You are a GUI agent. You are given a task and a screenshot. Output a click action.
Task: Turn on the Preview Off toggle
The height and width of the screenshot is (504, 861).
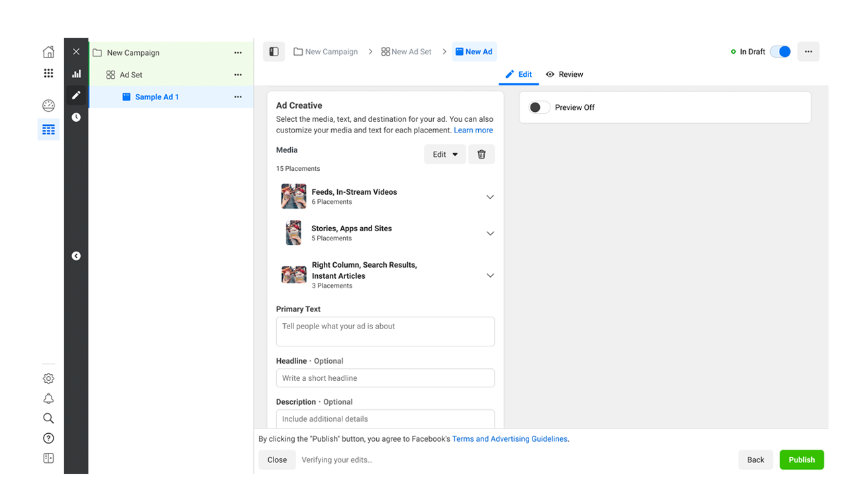click(539, 107)
